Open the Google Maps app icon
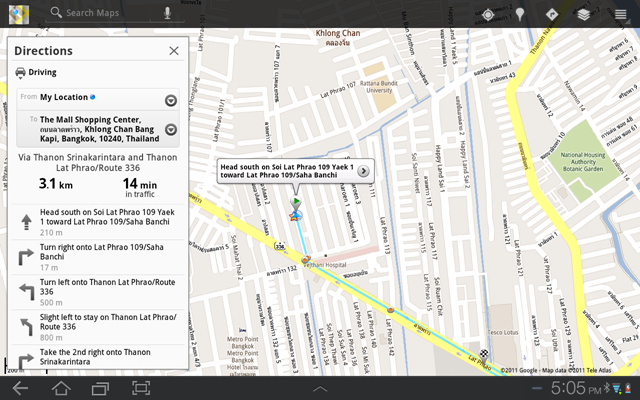The height and width of the screenshot is (400, 640). coord(19,14)
